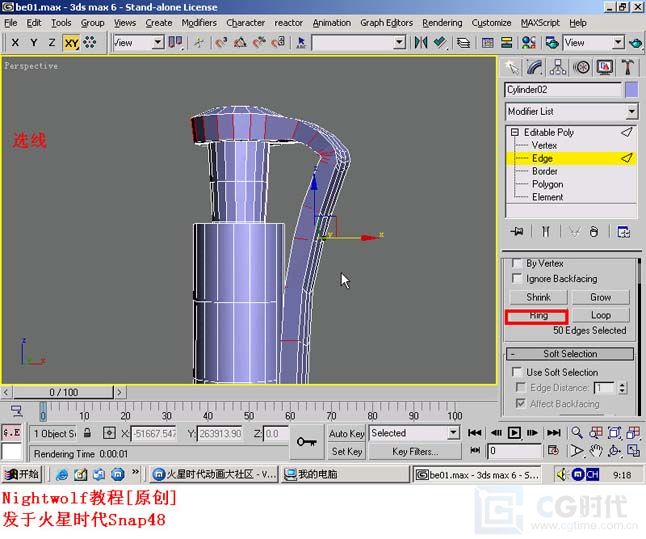
Task: Enable the By Vertex checkbox
Action: (x=516, y=263)
